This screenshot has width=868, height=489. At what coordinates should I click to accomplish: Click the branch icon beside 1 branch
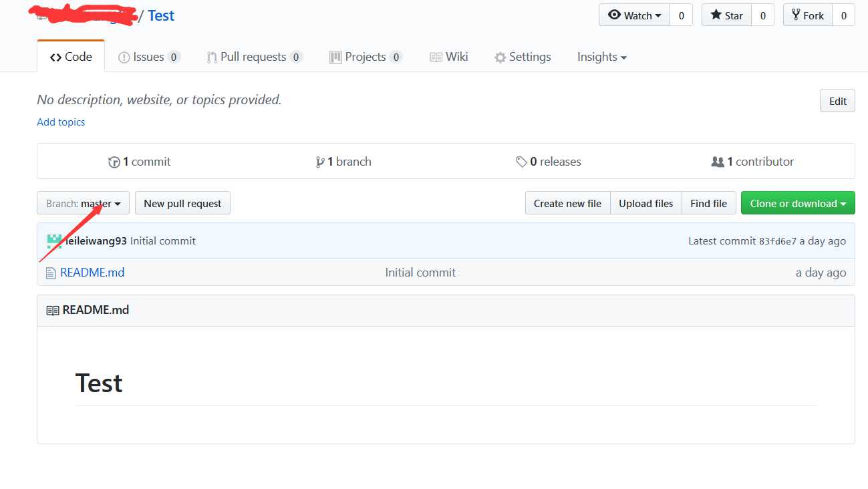tap(320, 162)
